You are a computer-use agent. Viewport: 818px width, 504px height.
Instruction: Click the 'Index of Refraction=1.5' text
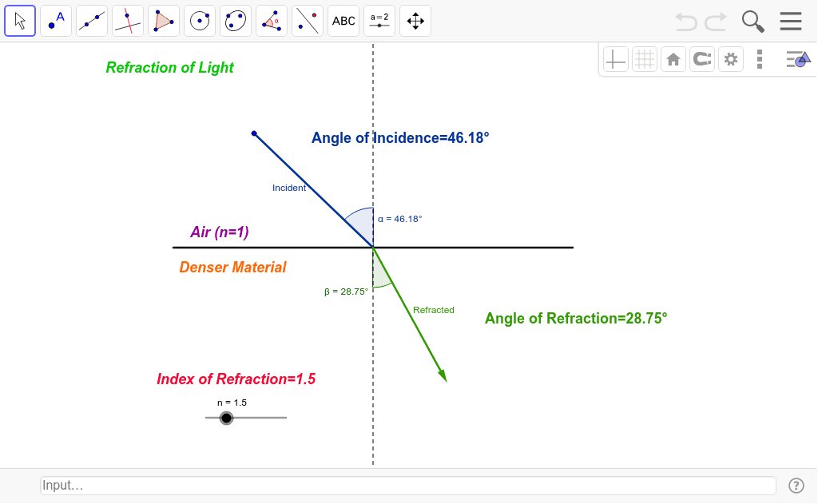236,379
